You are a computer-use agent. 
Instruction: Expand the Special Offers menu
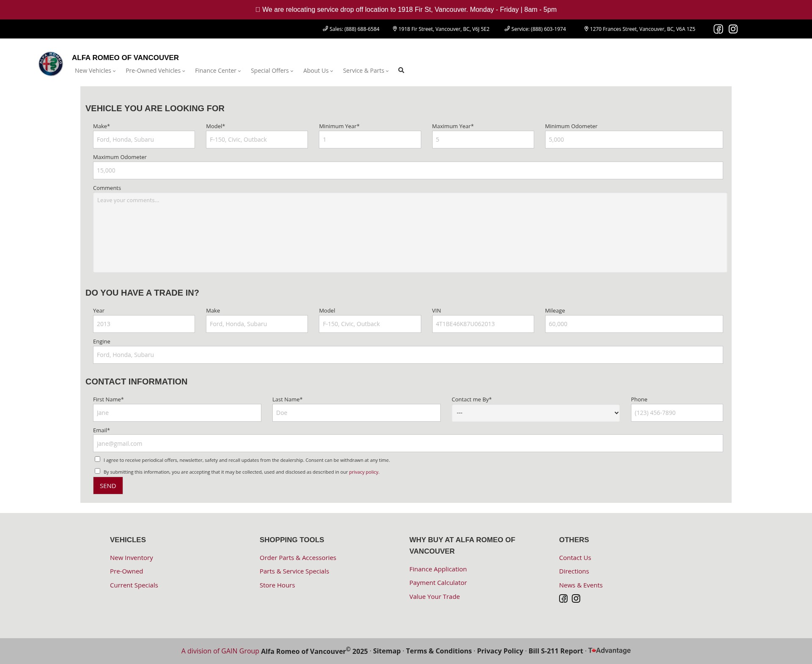pyautogui.click(x=272, y=71)
